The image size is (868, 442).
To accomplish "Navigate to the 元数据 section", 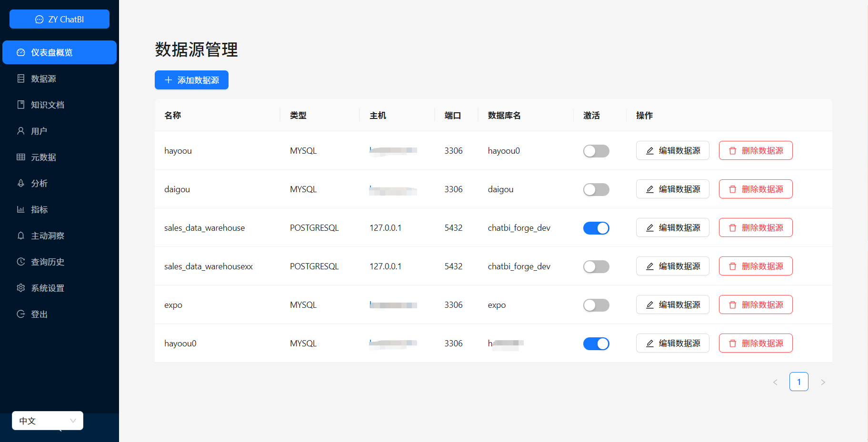I will 44,157.
